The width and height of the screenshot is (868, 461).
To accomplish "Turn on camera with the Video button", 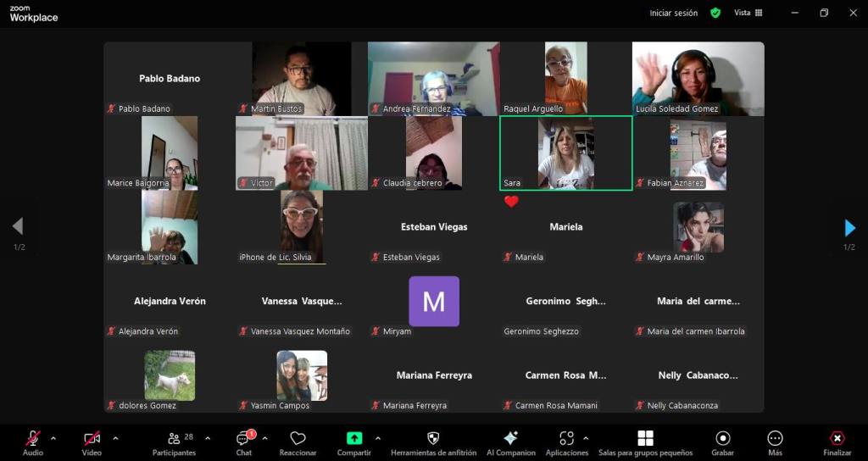I will coord(92,442).
